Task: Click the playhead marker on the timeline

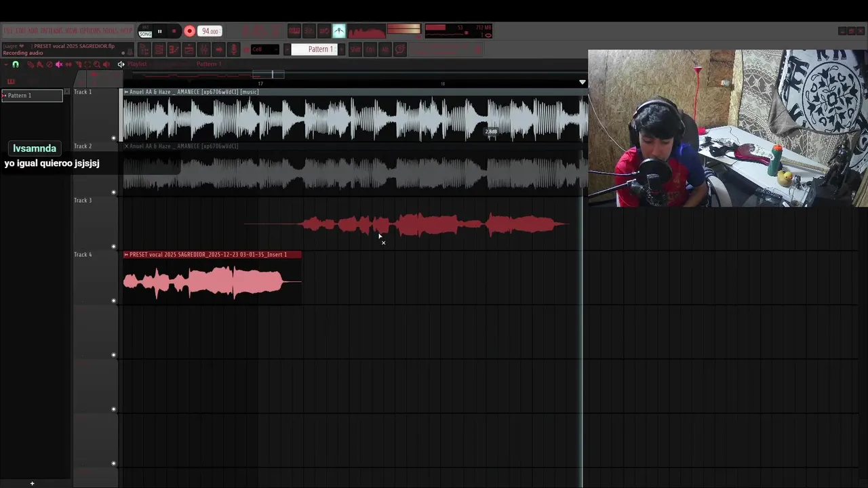Action: pos(582,82)
